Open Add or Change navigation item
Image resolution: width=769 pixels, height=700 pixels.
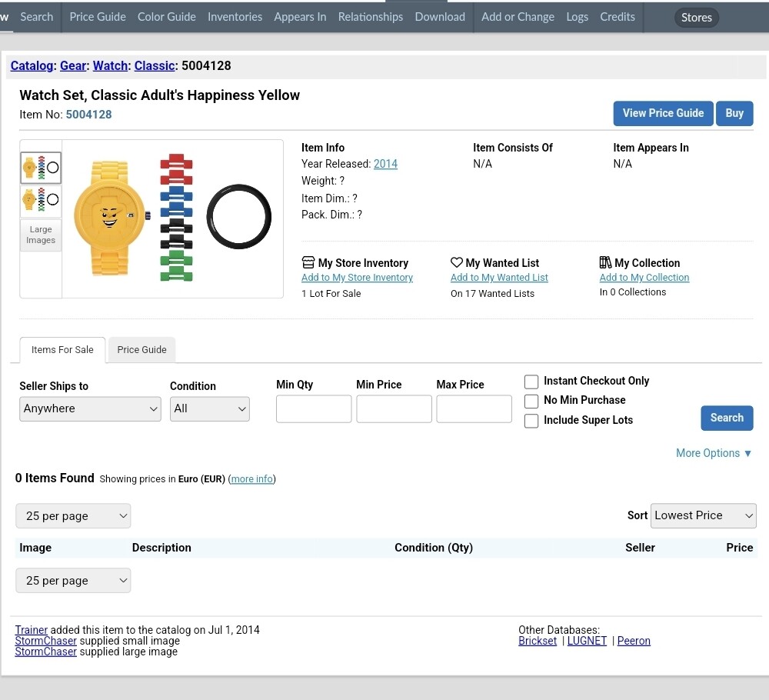518,17
